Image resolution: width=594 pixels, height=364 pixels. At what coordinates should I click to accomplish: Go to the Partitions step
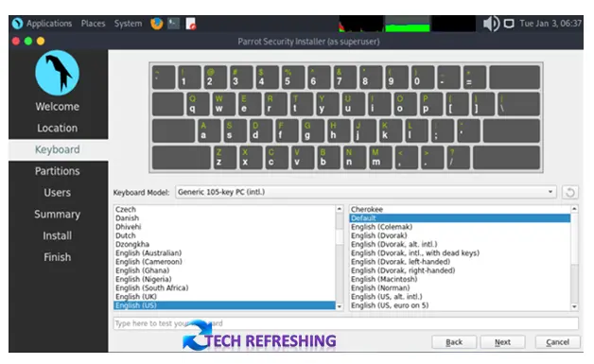pos(58,171)
